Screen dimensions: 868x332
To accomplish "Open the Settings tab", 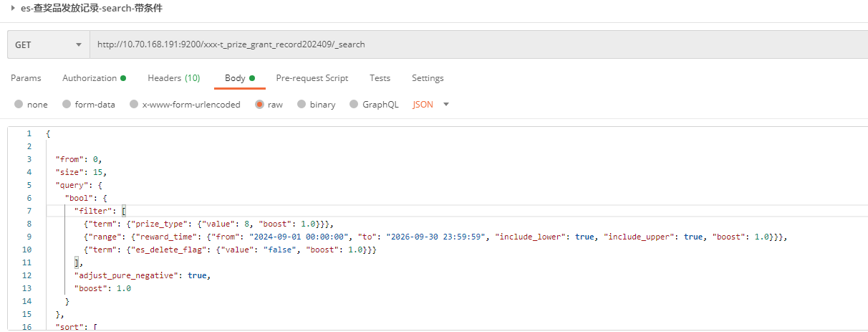I will click(428, 78).
